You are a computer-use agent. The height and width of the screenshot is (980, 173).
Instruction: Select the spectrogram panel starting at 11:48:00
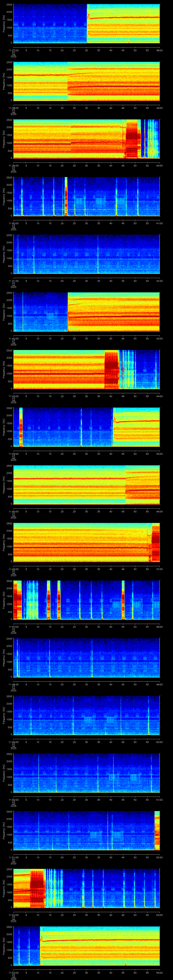86,658
